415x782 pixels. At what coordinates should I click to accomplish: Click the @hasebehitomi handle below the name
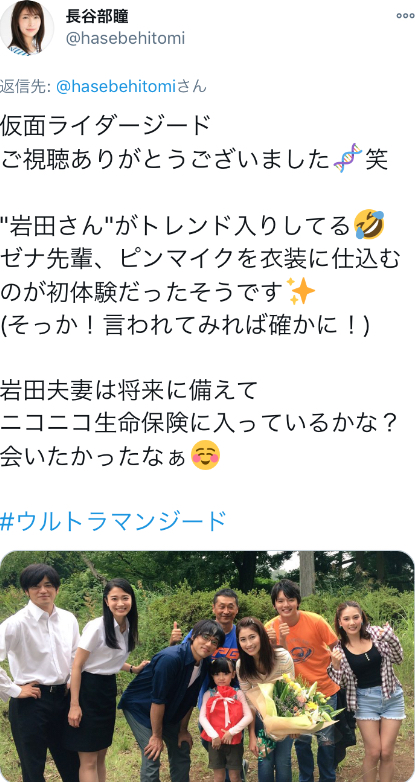click(x=125, y=38)
